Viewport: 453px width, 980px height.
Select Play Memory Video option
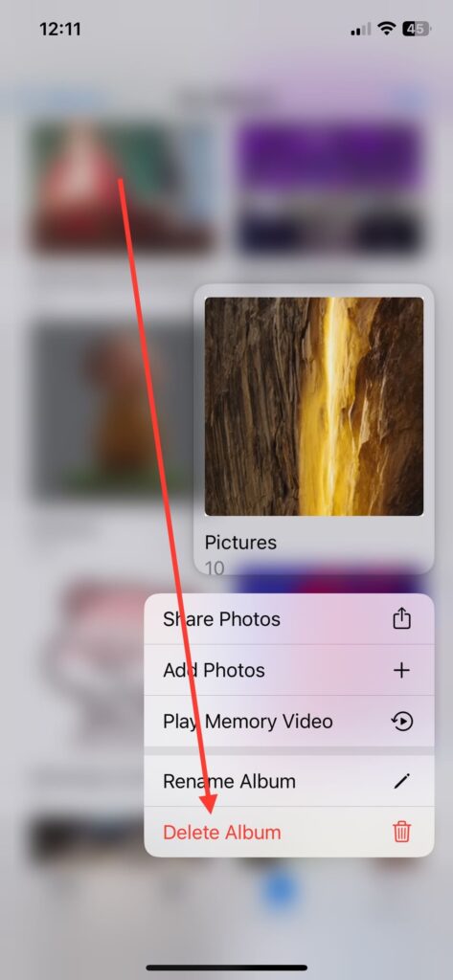click(x=289, y=722)
